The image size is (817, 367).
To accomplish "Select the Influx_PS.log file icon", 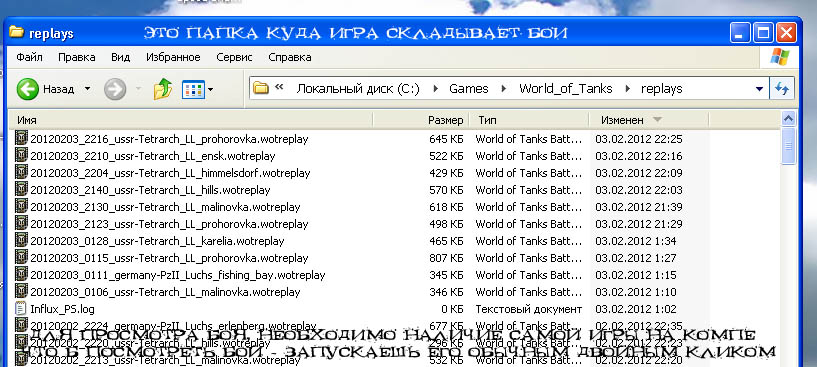I will [21, 309].
